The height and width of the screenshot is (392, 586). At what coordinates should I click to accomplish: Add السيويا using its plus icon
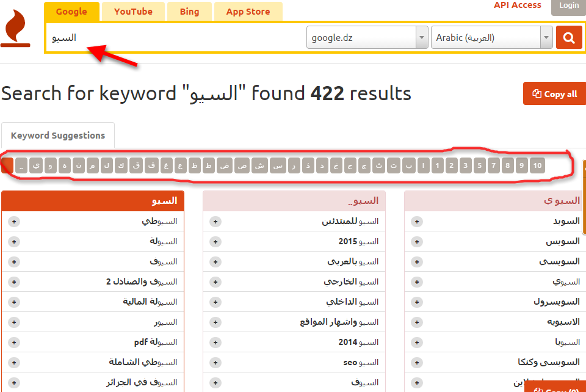[417, 343]
